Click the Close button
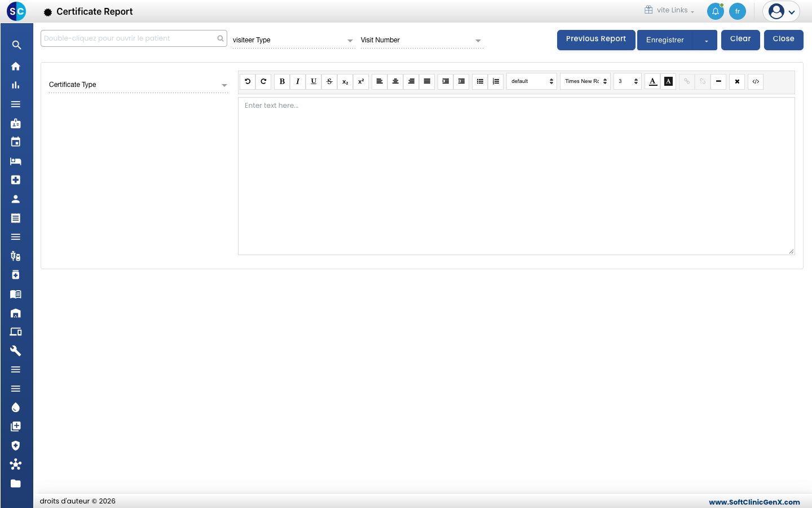The width and height of the screenshot is (812, 508). 784,40
